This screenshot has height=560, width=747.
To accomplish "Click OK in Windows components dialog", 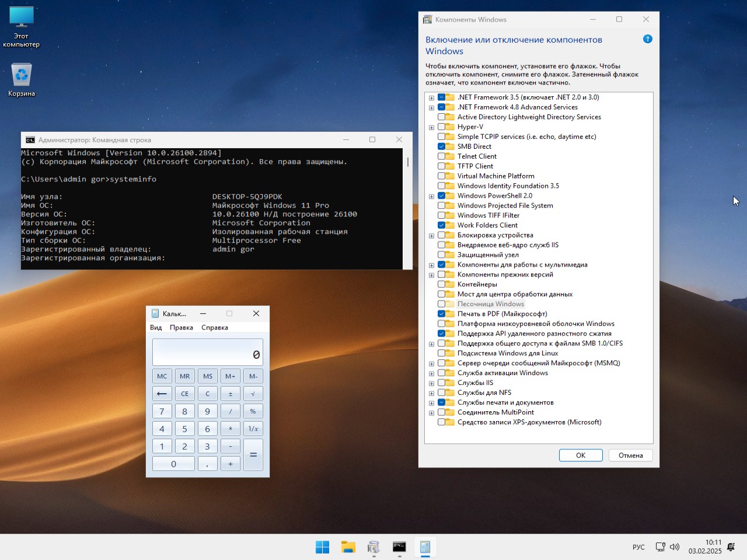I will pyautogui.click(x=580, y=456).
